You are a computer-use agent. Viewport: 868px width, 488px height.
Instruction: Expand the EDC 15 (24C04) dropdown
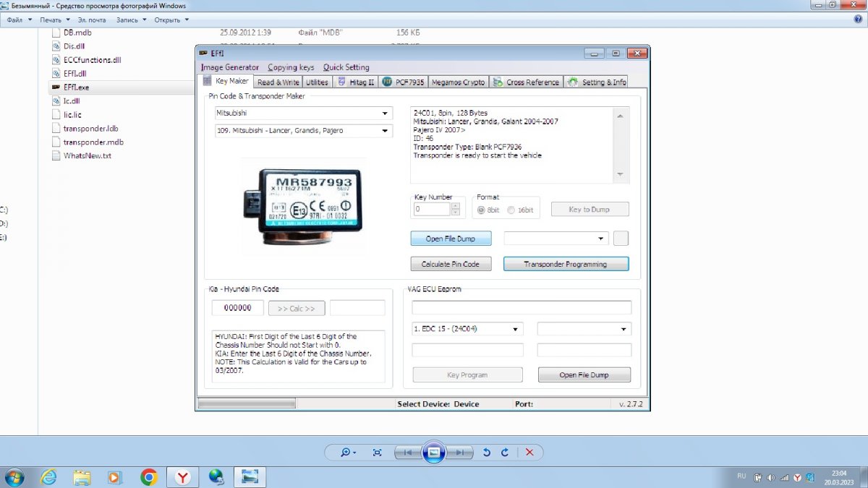[x=516, y=329]
